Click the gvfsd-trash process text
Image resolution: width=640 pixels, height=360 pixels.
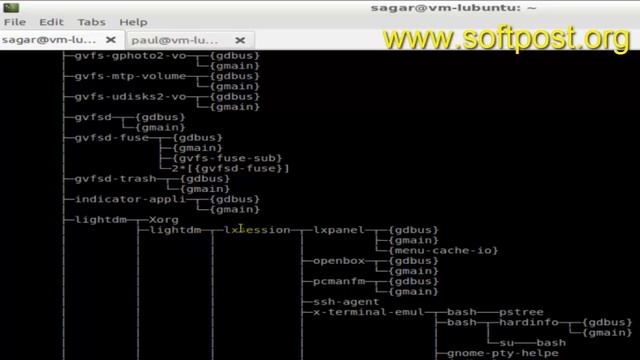click(x=115, y=179)
